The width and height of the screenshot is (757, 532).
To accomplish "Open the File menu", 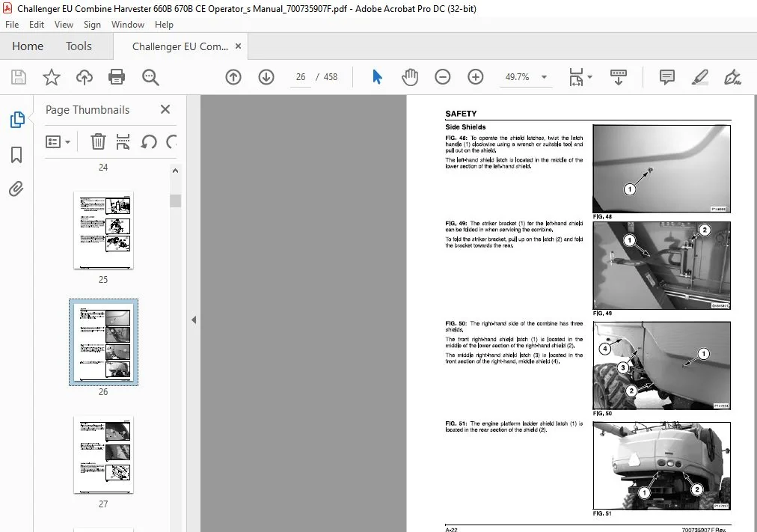I will click(x=12, y=25).
